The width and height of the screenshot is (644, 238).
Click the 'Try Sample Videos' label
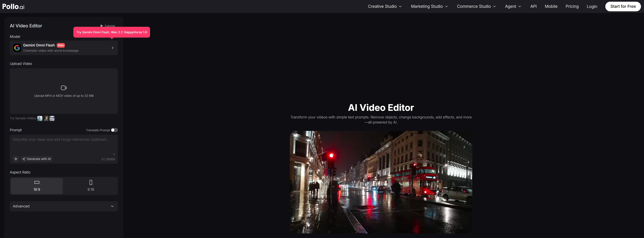pyautogui.click(x=23, y=118)
